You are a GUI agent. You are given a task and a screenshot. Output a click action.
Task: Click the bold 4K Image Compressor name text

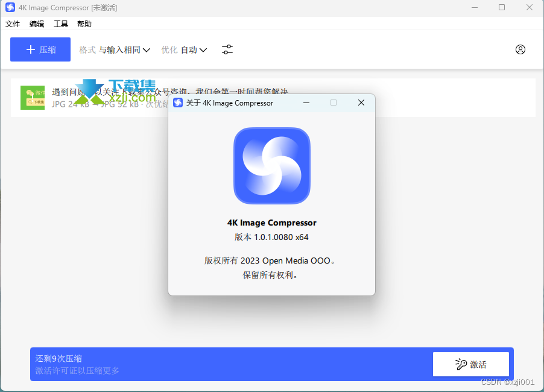(x=271, y=223)
